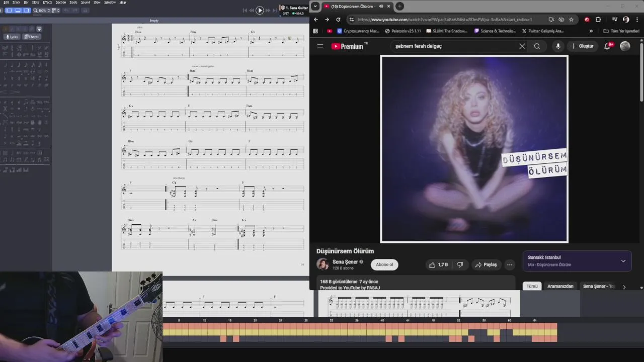
Task: Click the YouTube search box
Action: 455,46
